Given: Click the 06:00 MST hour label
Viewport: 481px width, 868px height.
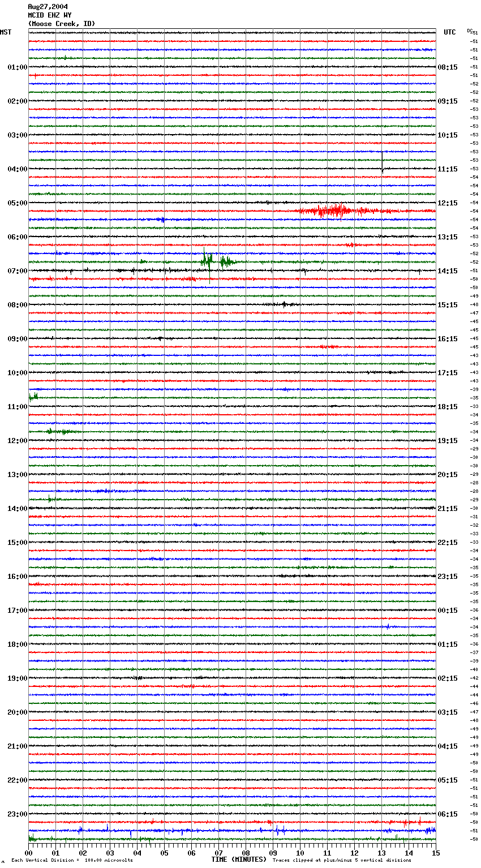Looking at the screenshot, I should 18,237.
